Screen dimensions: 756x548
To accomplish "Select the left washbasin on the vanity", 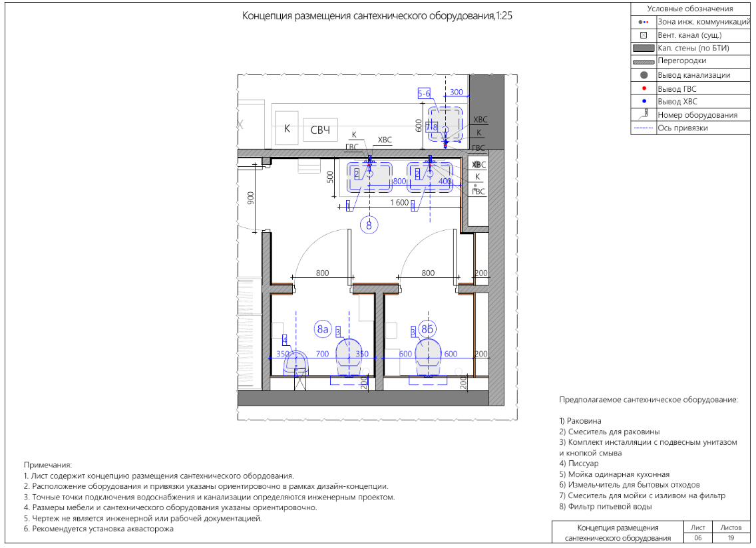I will (x=370, y=177).
